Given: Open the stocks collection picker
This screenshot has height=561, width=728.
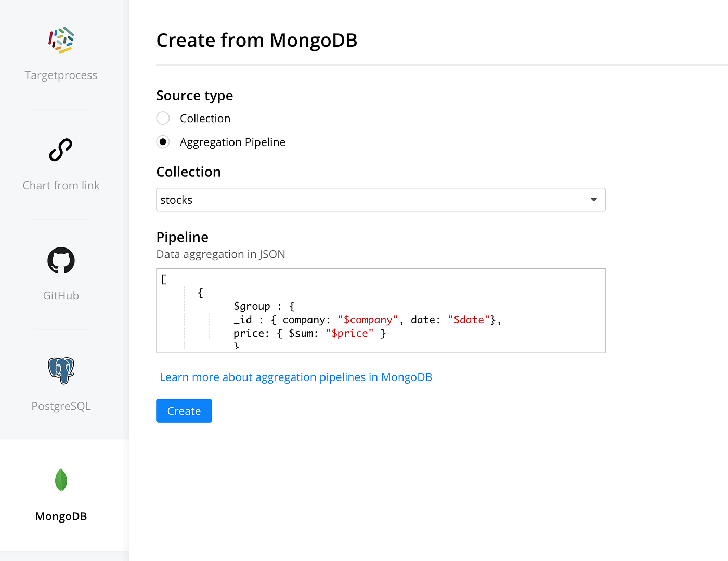Looking at the screenshot, I should pos(381,199).
